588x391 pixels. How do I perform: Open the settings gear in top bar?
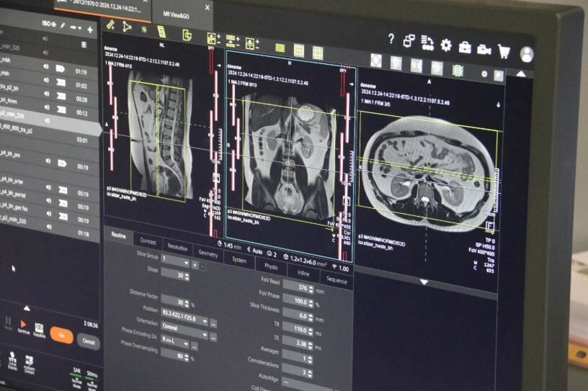pyautogui.click(x=446, y=45)
